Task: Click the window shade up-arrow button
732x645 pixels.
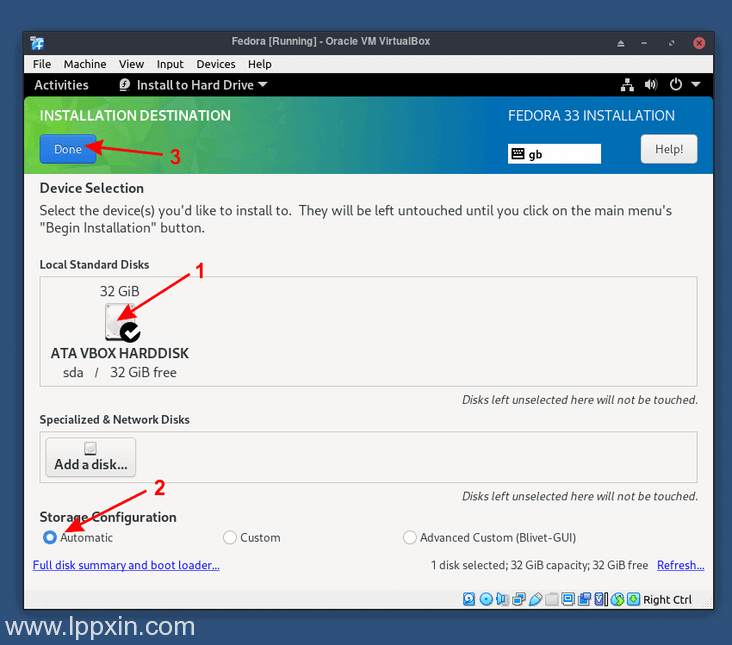Action: (x=620, y=43)
